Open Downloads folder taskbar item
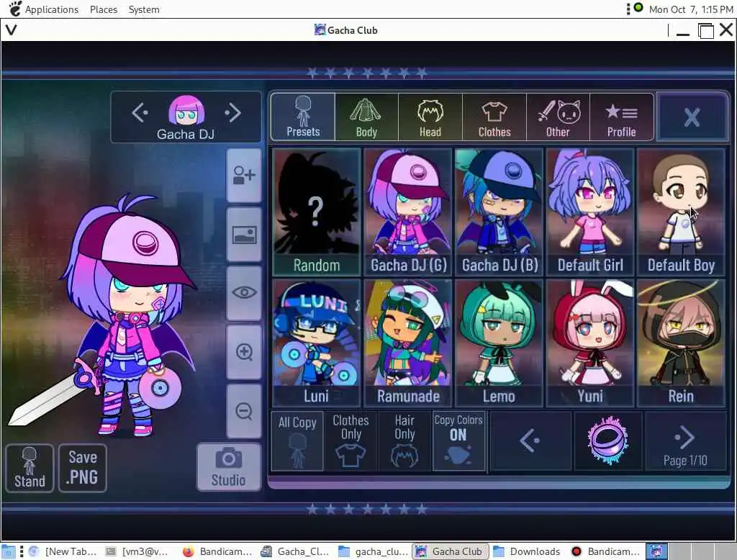737x560 pixels. pos(527,551)
